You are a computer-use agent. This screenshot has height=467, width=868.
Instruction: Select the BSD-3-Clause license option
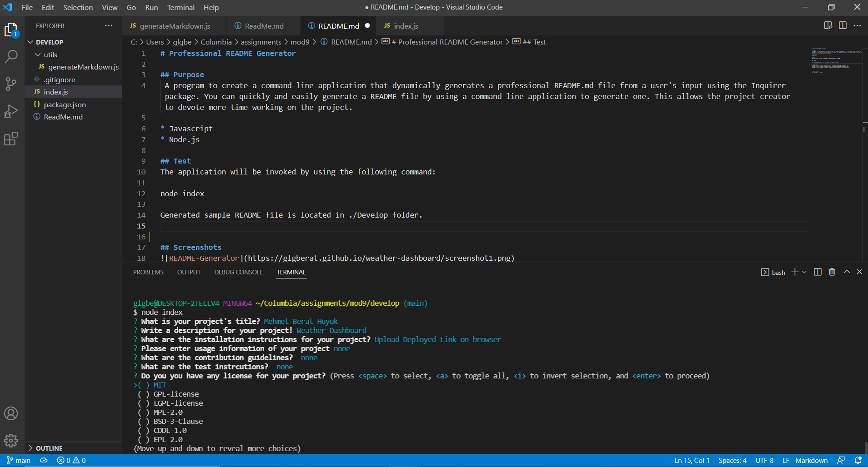pos(178,422)
